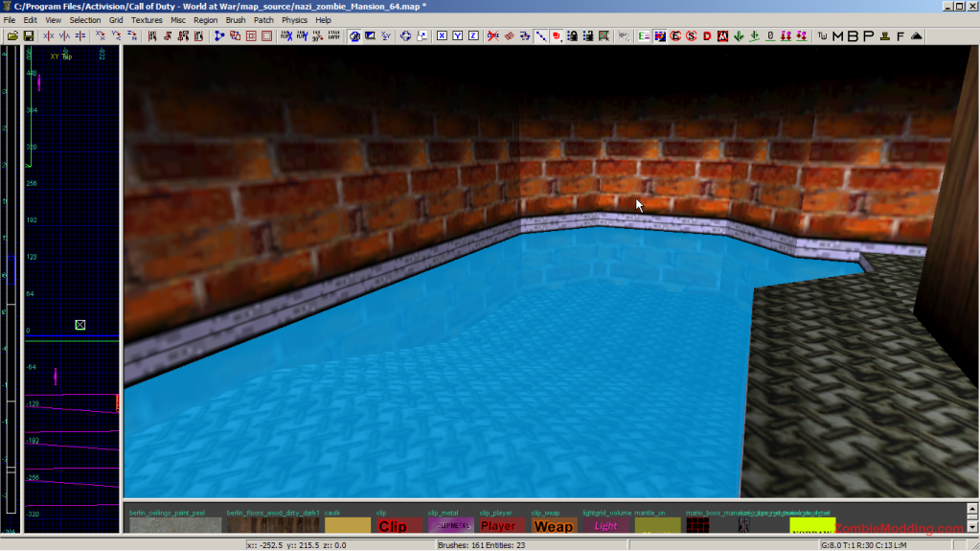Click the CSG subtract overlapping-squares icon
Screen dimensions: 980x551
click(235, 36)
